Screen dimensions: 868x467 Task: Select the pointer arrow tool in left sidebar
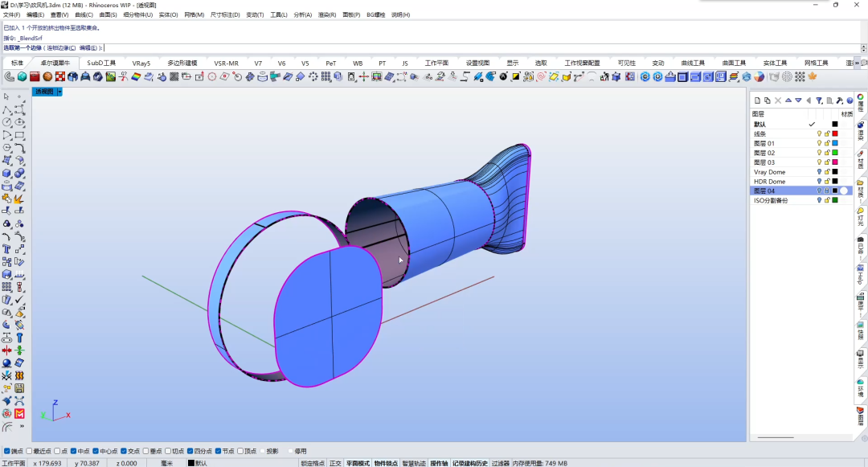6,96
